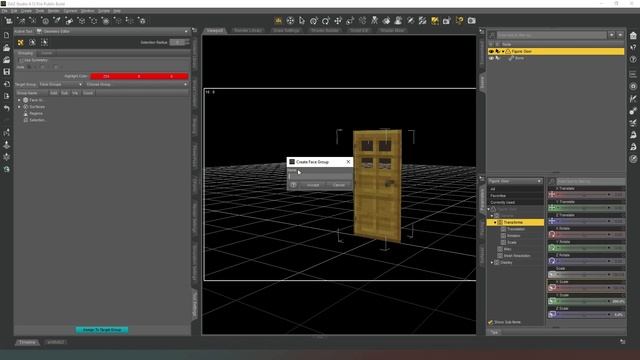
Task: Toggle the Use Symmetry checkbox
Action: [x=21, y=60]
